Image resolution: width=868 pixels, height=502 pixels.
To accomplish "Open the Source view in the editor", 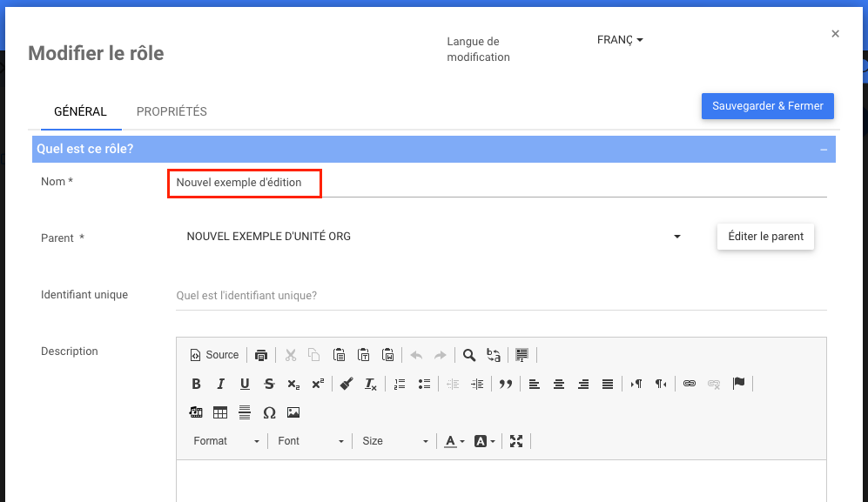I will point(214,355).
